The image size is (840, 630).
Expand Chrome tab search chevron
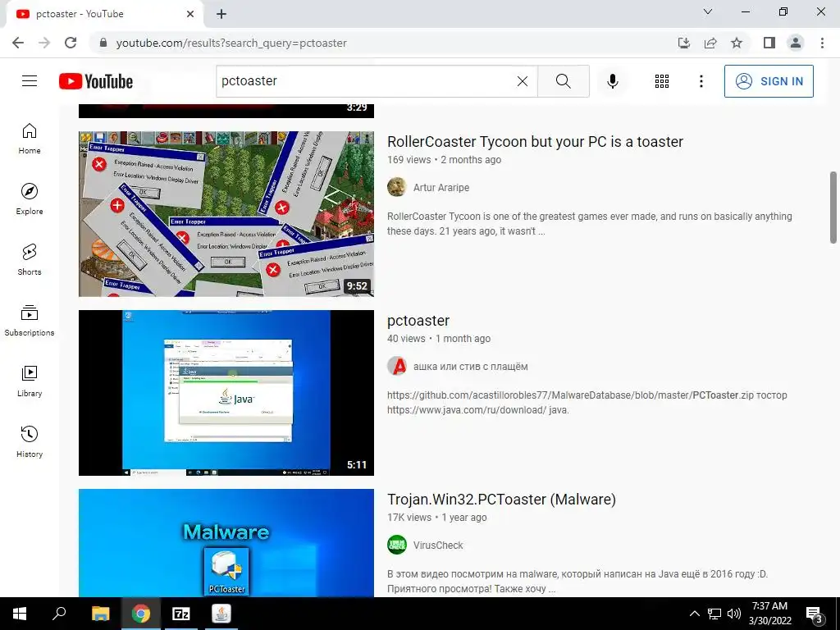click(708, 11)
